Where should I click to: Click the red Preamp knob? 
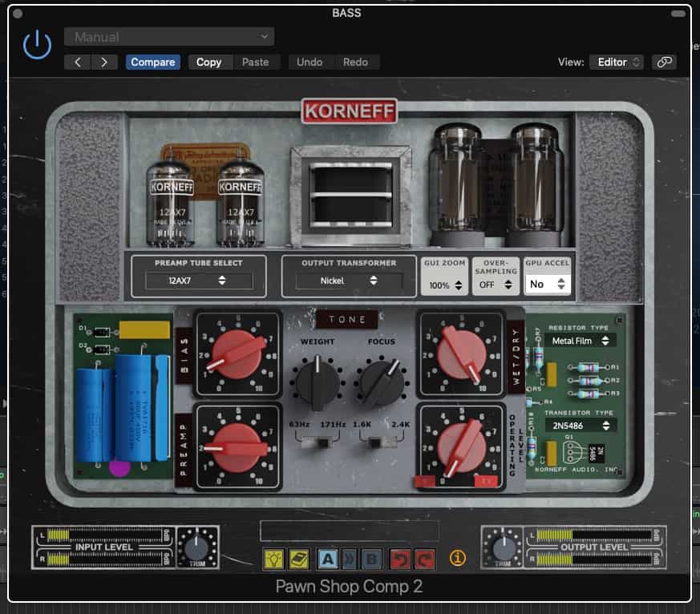click(x=237, y=447)
